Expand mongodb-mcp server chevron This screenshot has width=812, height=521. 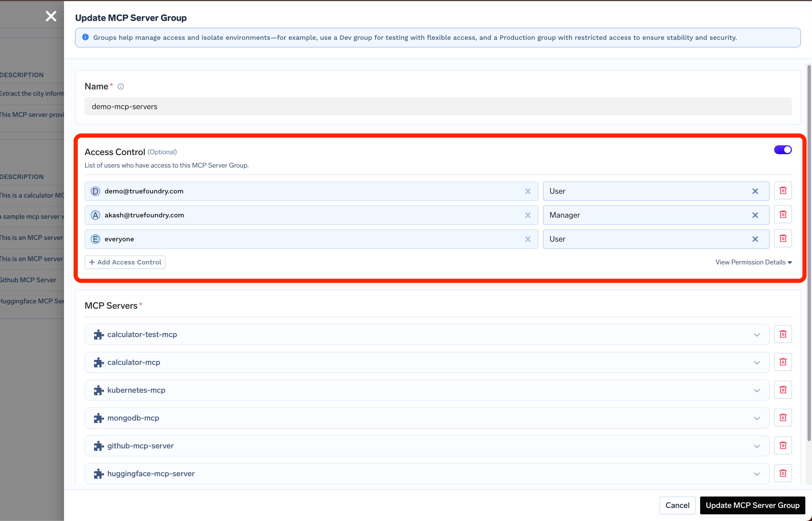click(x=757, y=419)
